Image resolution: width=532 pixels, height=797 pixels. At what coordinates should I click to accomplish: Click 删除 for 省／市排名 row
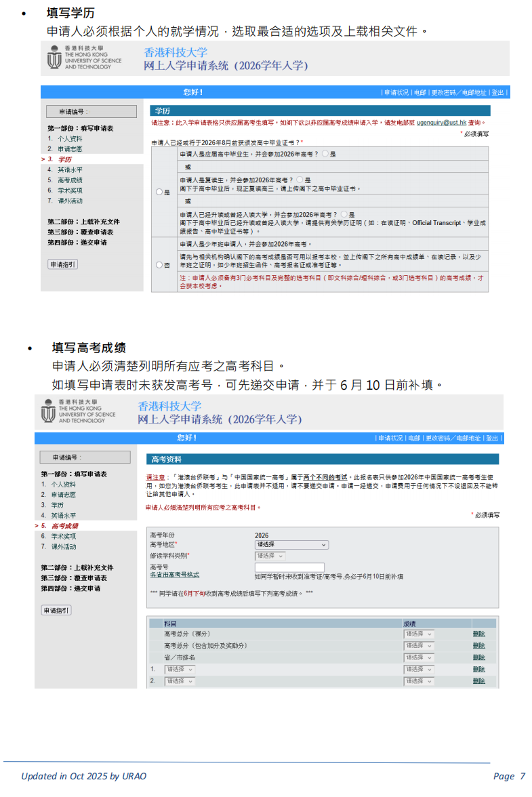478,657
